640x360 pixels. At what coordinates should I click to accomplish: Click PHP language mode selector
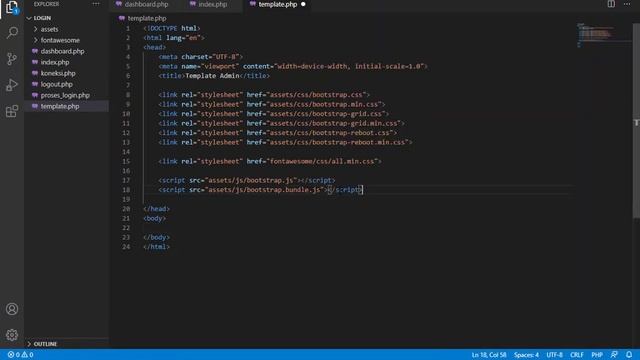pos(597,355)
